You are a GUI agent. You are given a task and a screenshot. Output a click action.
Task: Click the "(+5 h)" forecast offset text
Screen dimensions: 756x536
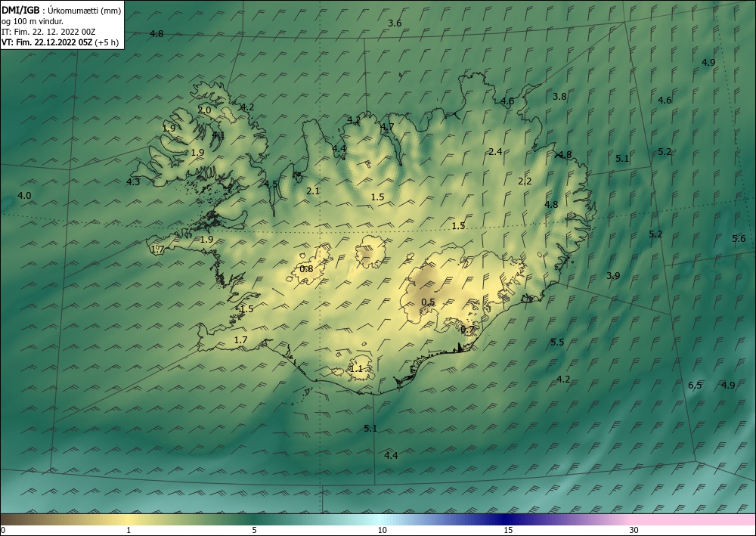tap(107, 42)
